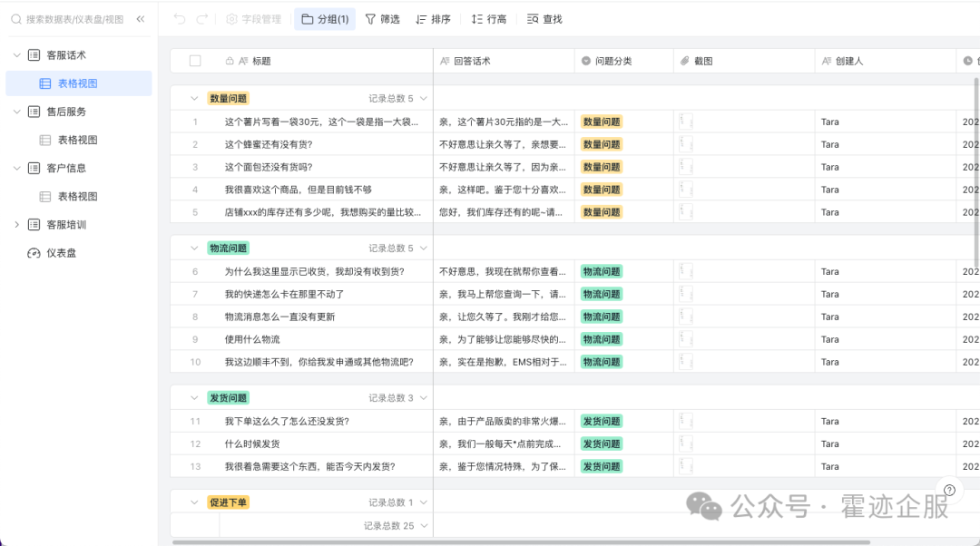Collapse sidebar with double-chevron icon
The height and width of the screenshot is (546, 980).
141,19
